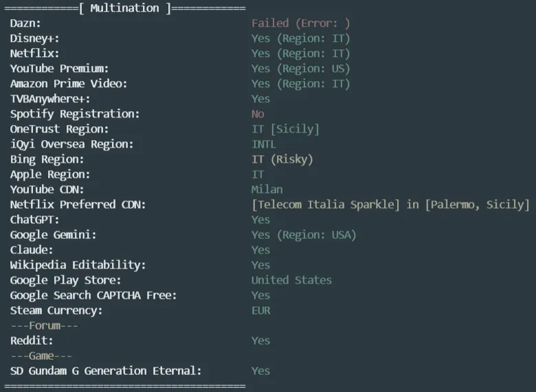Viewport: 536px width, 392px height.
Task: Click the Dazn label
Action: [x=25, y=23]
